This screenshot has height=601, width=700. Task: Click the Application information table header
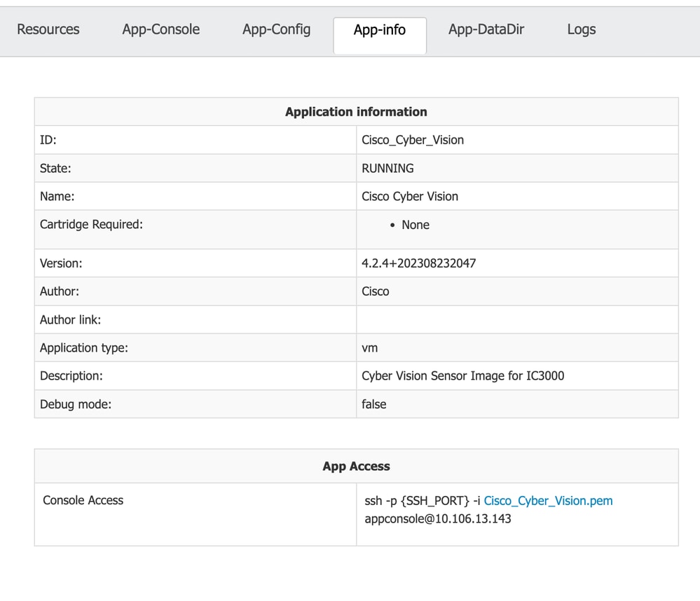356,111
